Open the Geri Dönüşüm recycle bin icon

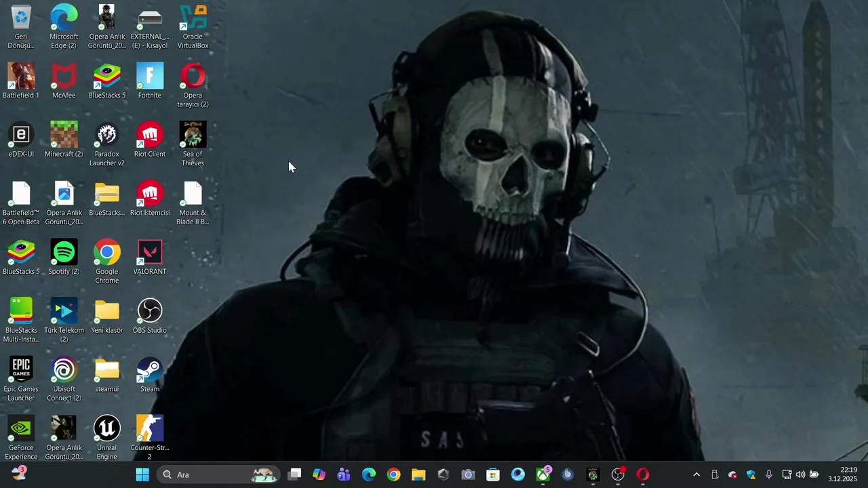coord(21,27)
